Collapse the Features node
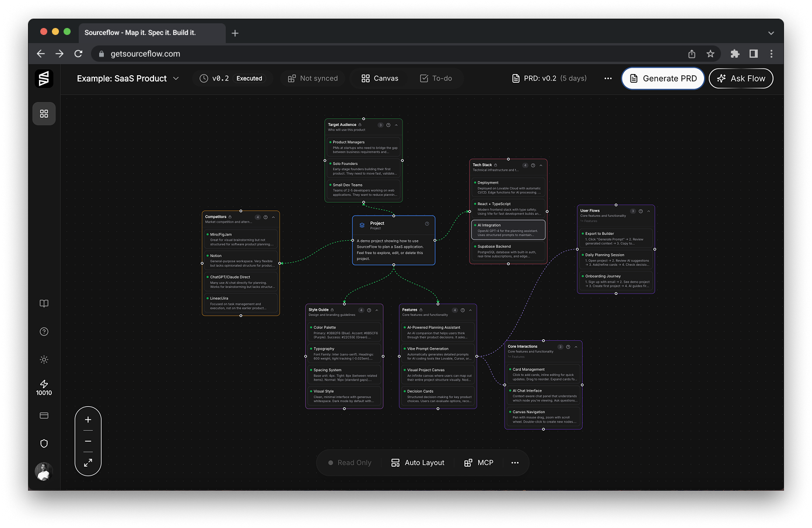The width and height of the screenshot is (812, 528). point(470,310)
